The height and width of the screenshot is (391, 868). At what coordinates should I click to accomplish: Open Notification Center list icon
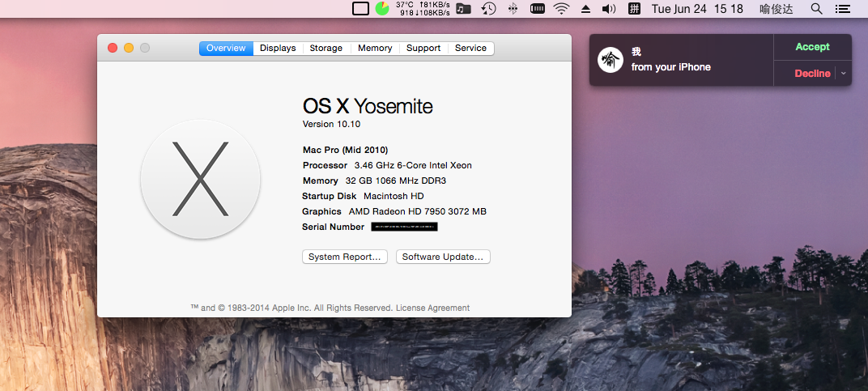843,8
